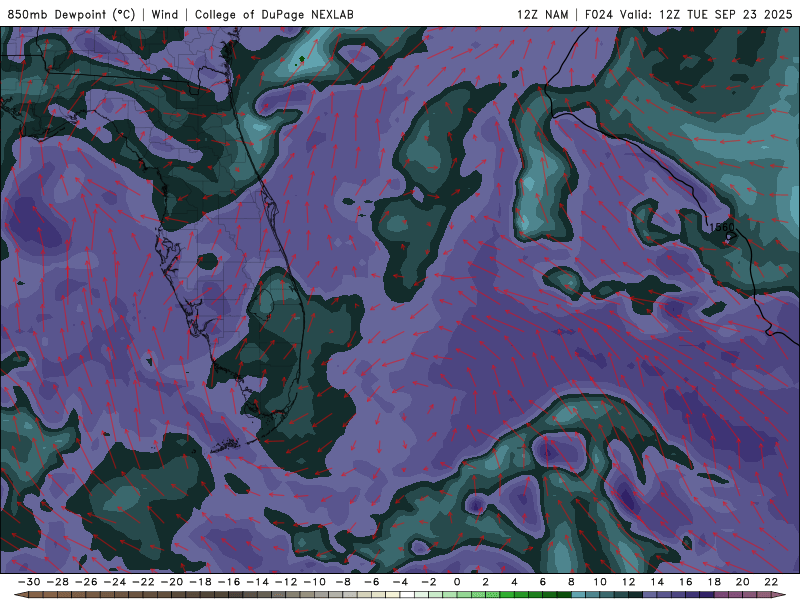Click the -8 value on the color scale
800x600 pixels.
point(343,582)
